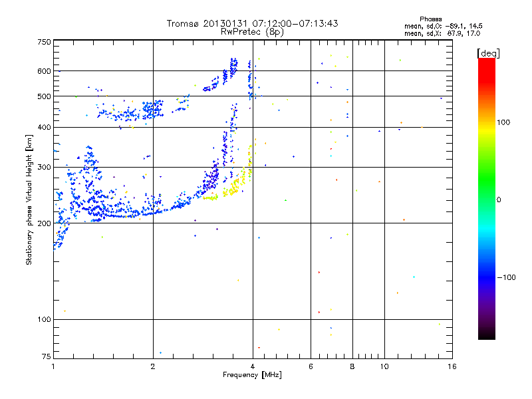Viewport: 532px width, 399px height.
Task: Click the x-axis tick label "4"
Action: [253, 366]
